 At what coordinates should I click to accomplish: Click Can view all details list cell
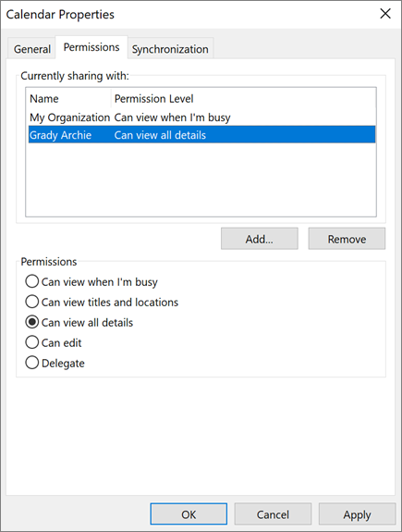(x=160, y=135)
